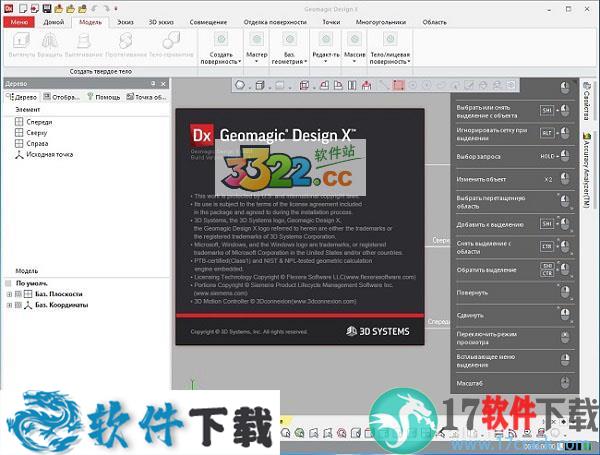Click the shaded box display icon
The height and width of the screenshot is (455, 600).
(260, 85)
